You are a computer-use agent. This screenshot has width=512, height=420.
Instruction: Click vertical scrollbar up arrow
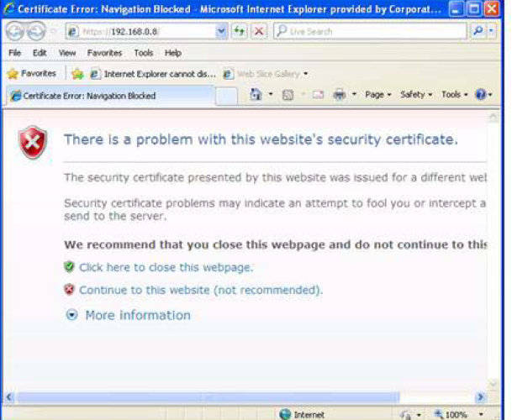[493, 116]
